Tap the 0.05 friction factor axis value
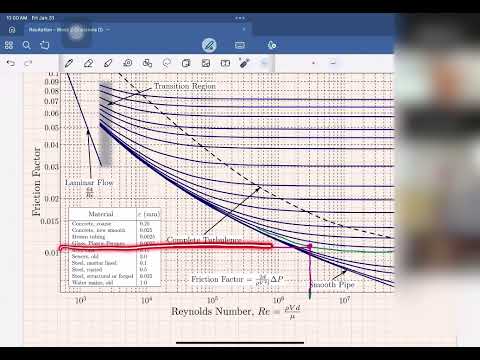This screenshot has height=360, width=480. coord(52,128)
